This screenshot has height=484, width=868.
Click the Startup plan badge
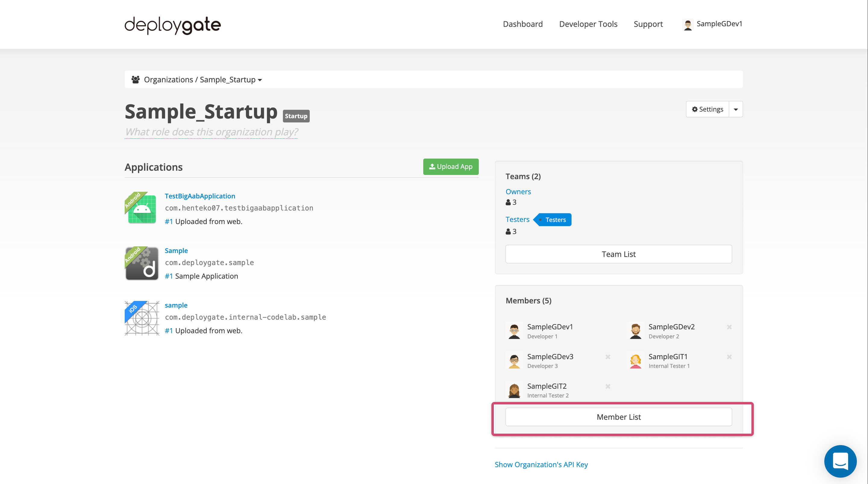[x=296, y=116]
